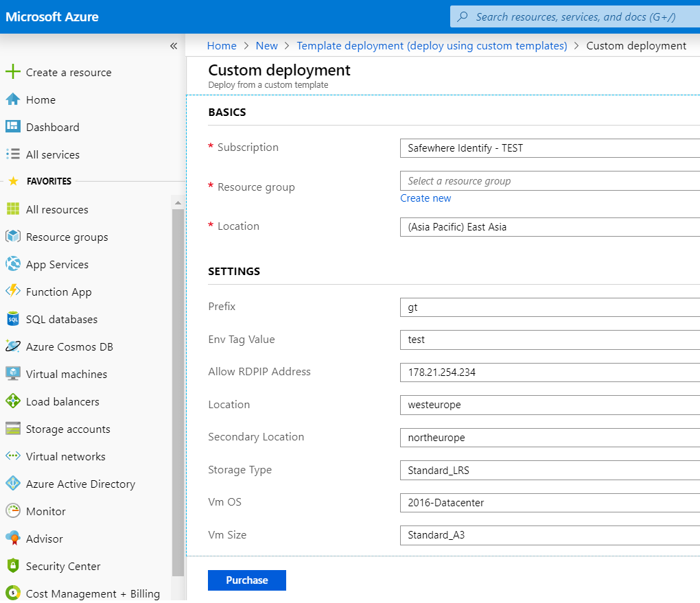Open Resource groups in sidebar
This screenshot has width=700, height=603.
[x=67, y=237]
